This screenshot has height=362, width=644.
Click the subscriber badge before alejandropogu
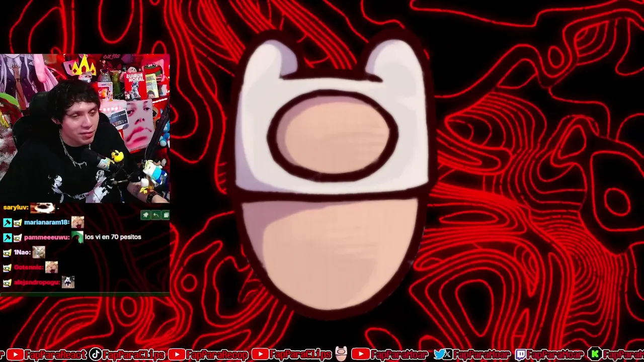8,283
